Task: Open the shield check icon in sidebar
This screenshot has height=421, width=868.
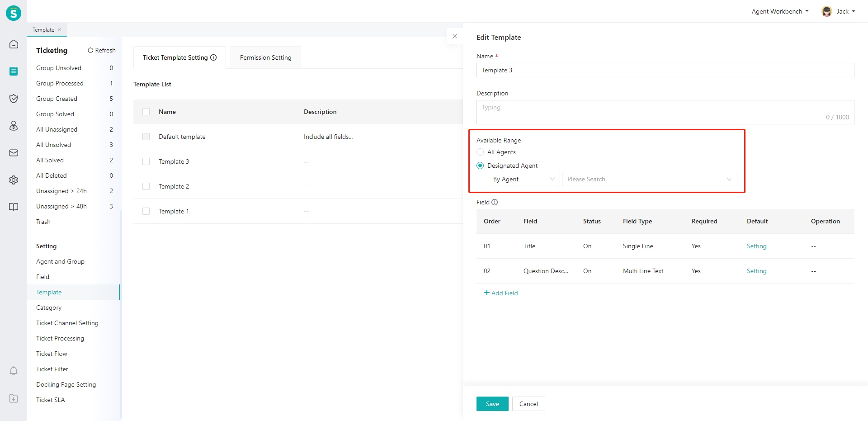Action: [14, 99]
